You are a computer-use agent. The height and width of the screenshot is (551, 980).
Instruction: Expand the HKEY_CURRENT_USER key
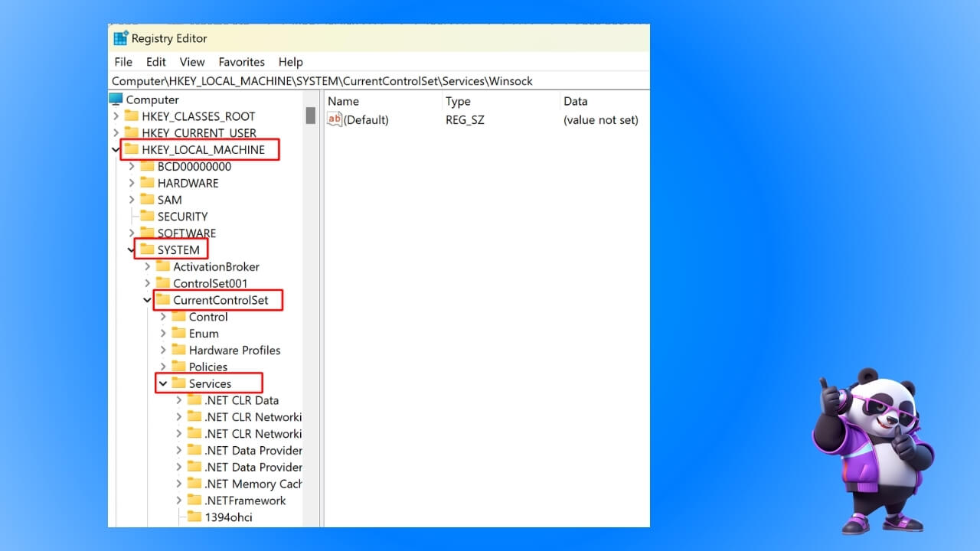tap(116, 133)
